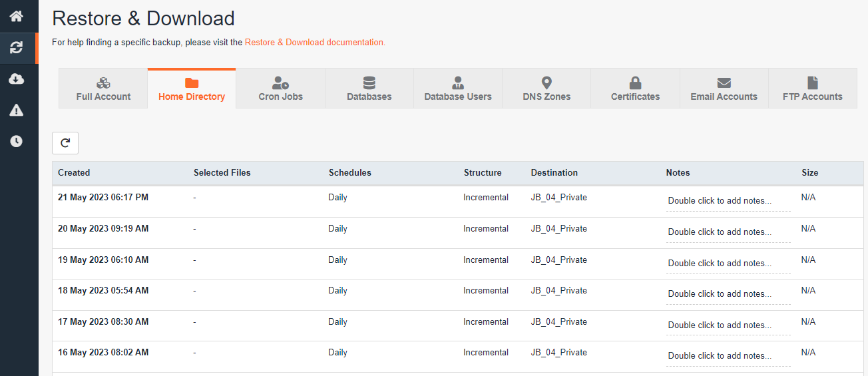Select the 21 May 2023 06:17 PM backup row
The width and height of the screenshot is (868, 376).
(x=103, y=198)
